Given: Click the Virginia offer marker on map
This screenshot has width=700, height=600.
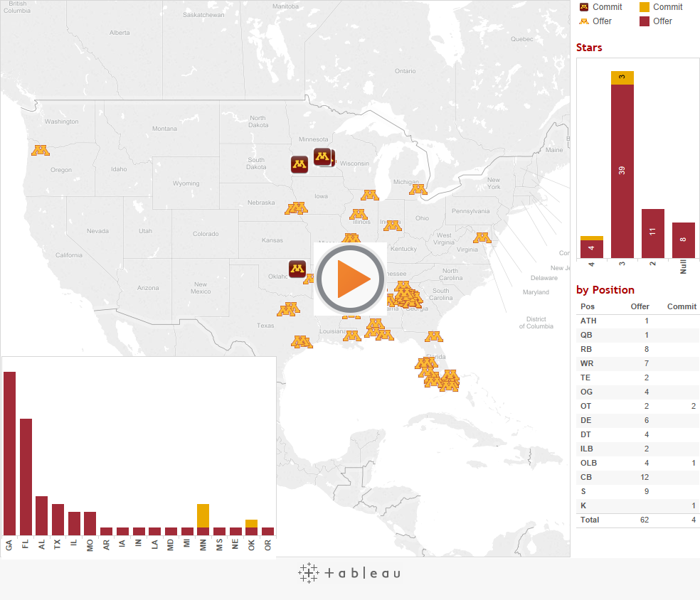Looking at the screenshot, I should (x=482, y=237).
